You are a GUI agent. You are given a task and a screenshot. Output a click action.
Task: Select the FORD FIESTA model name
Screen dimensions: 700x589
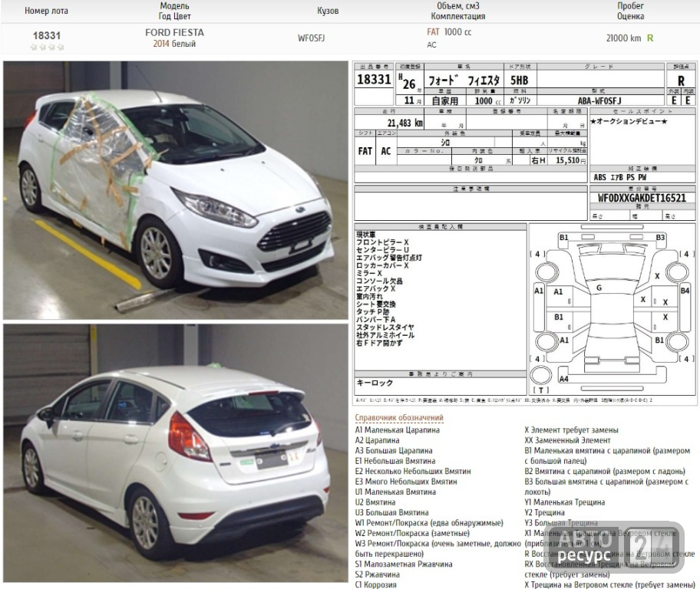coord(174,32)
